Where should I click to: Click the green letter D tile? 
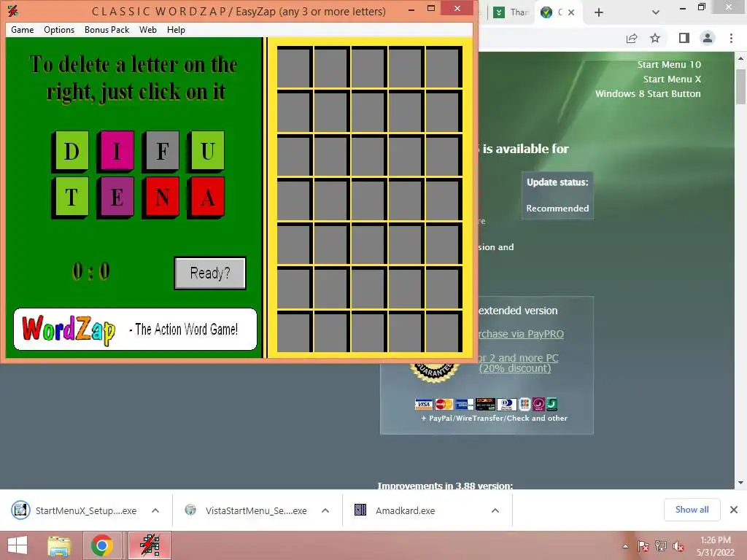(x=71, y=151)
